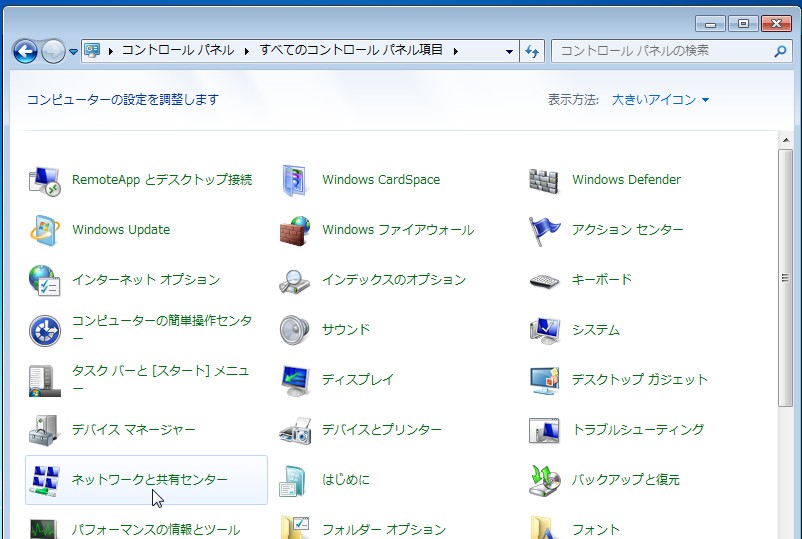Click the トラブルシューティング text link
Screen dimensions: 802x539
[x=638, y=430]
